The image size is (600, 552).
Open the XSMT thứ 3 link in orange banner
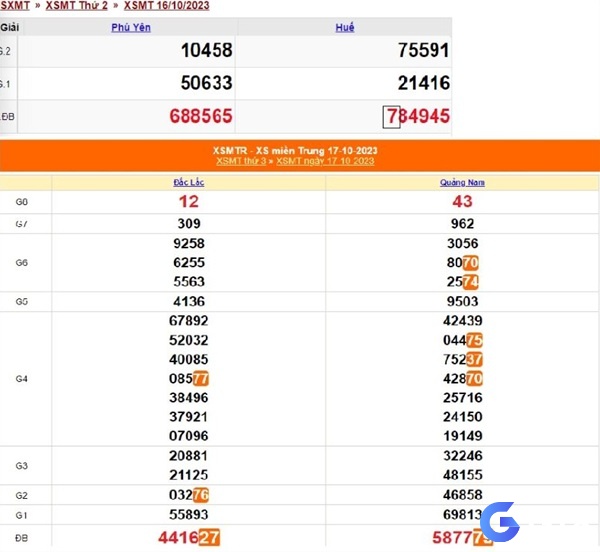click(x=241, y=161)
